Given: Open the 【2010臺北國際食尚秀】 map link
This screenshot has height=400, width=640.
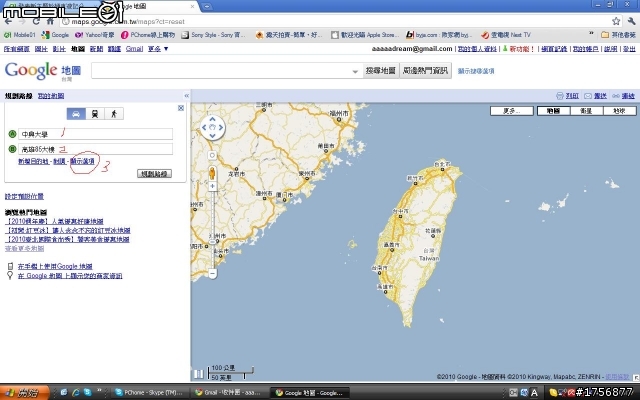Looking at the screenshot, I should [67, 239].
